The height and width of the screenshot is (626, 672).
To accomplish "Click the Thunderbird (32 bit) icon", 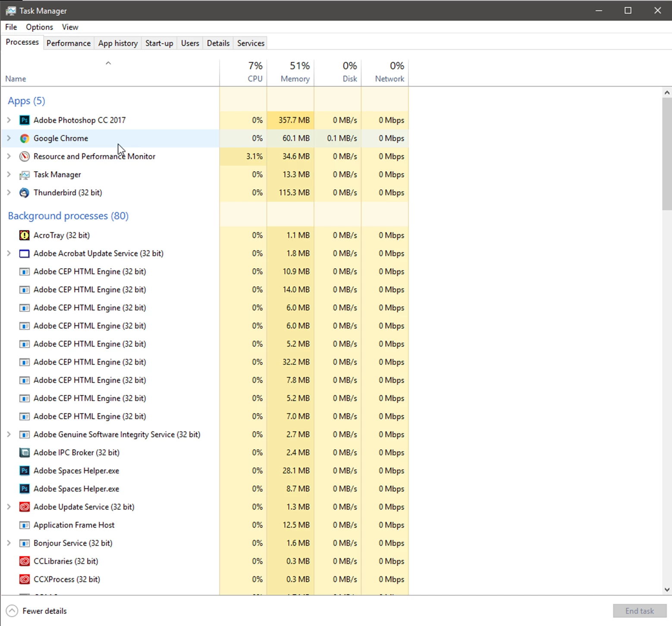I will coord(25,193).
